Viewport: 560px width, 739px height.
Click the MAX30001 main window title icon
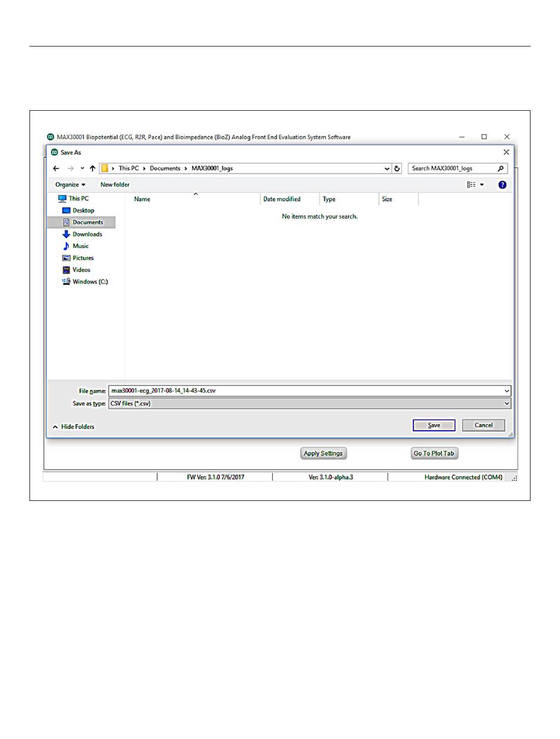click(x=50, y=137)
